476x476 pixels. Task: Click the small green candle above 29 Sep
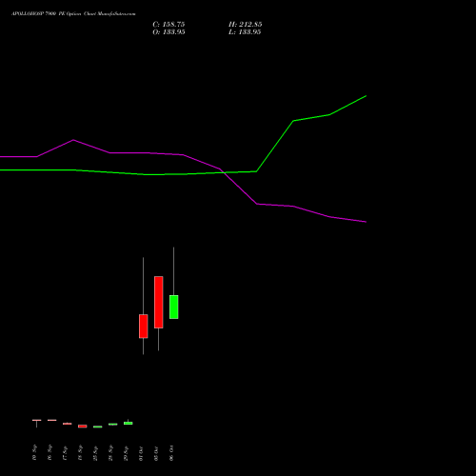[x=129, y=423]
